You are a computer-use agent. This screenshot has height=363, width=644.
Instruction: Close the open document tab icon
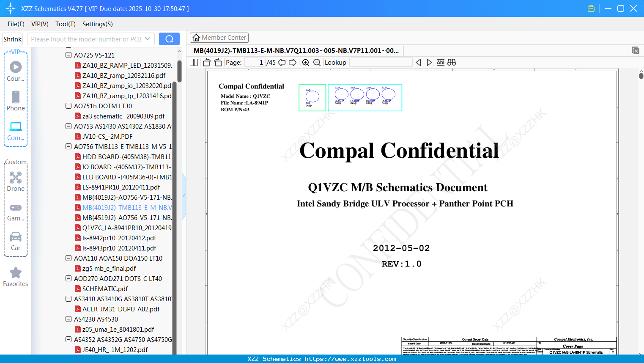(635, 50)
